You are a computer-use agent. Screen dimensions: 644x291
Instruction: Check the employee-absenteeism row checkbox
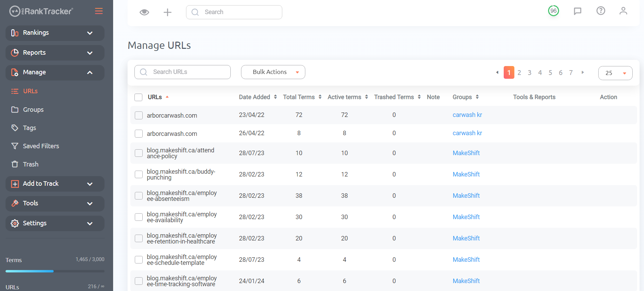(139, 196)
